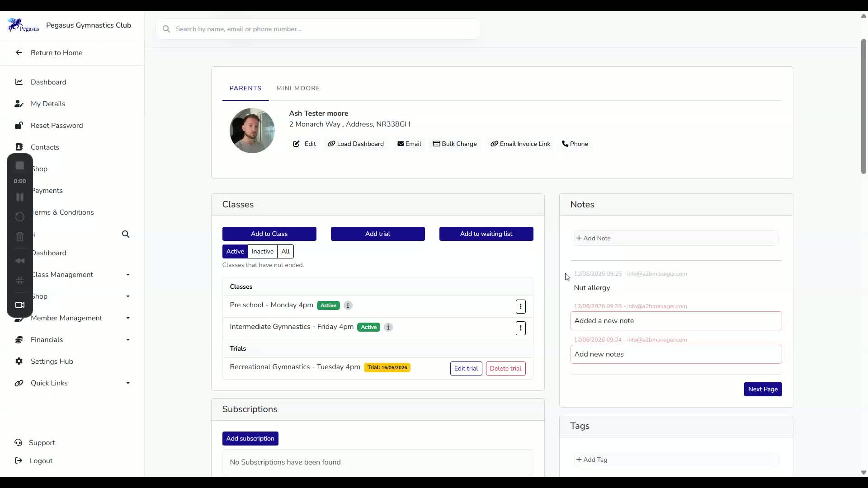This screenshot has width=868, height=488.
Task: Show info for Intermediate Gymnastics Friday class
Action: 388,327
